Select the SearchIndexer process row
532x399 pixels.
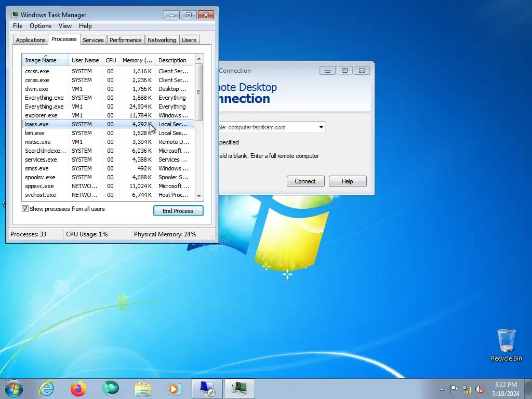point(108,151)
